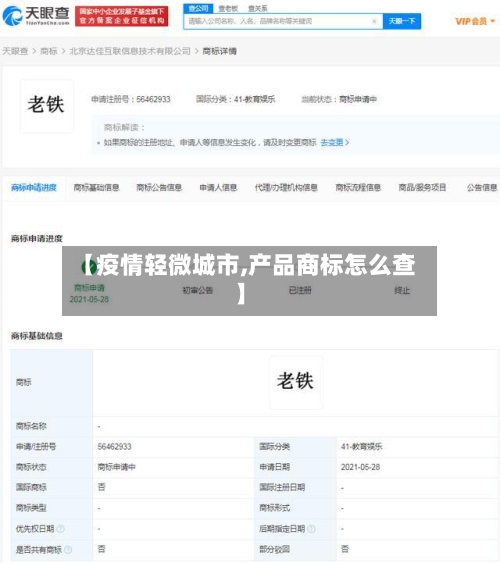Image resolution: width=500 pixels, height=563 pixels.
Task: Open the 商标 breadcrumb link
Action: 48,51
